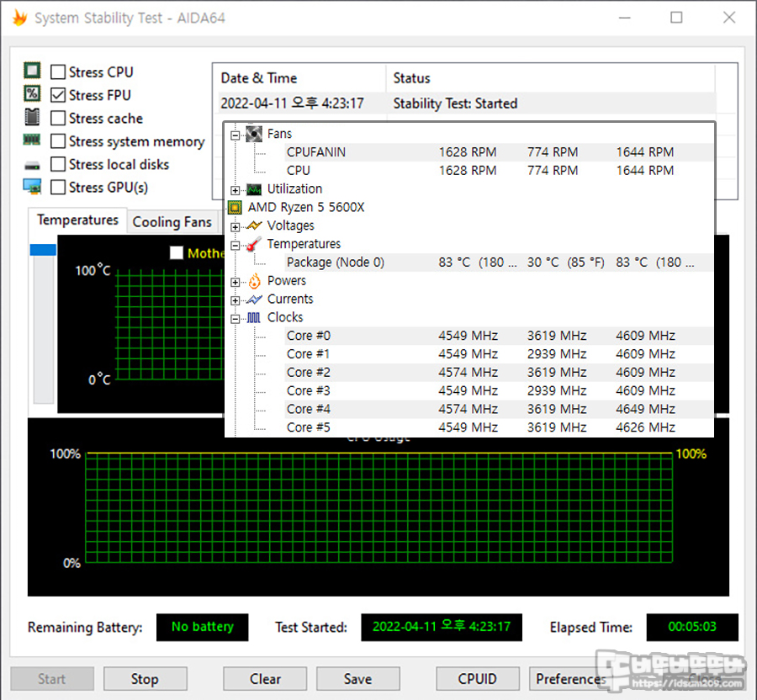Open the CPUID panel button

point(478,679)
